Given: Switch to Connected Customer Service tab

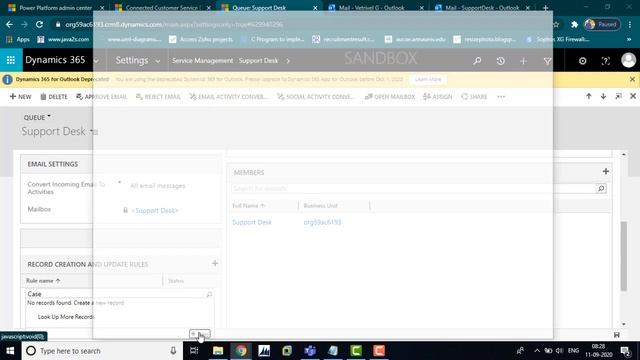Looking at the screenshot, I should click(162, 7).
